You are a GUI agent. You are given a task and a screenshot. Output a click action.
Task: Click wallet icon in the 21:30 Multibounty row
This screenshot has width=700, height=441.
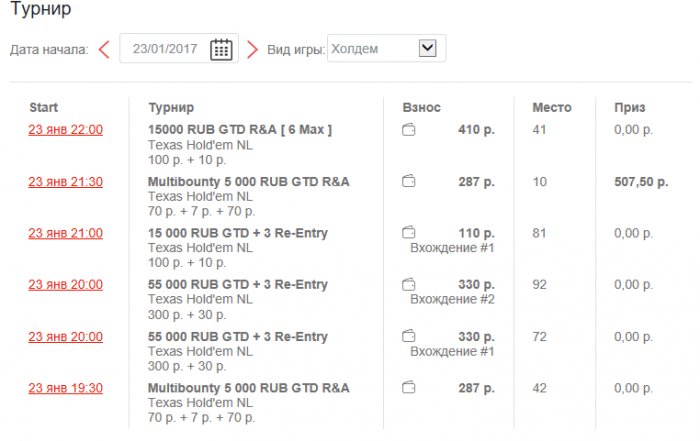[408, 182]
